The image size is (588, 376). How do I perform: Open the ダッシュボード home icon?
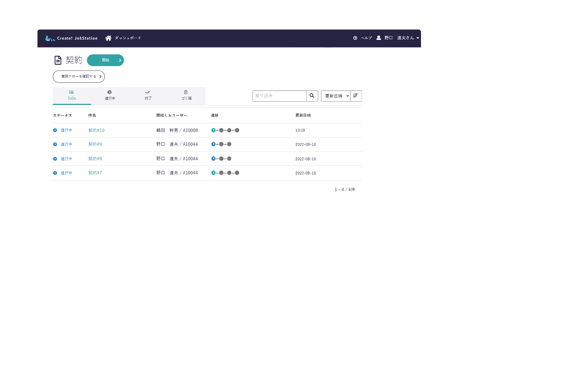[x=108, y=38]
